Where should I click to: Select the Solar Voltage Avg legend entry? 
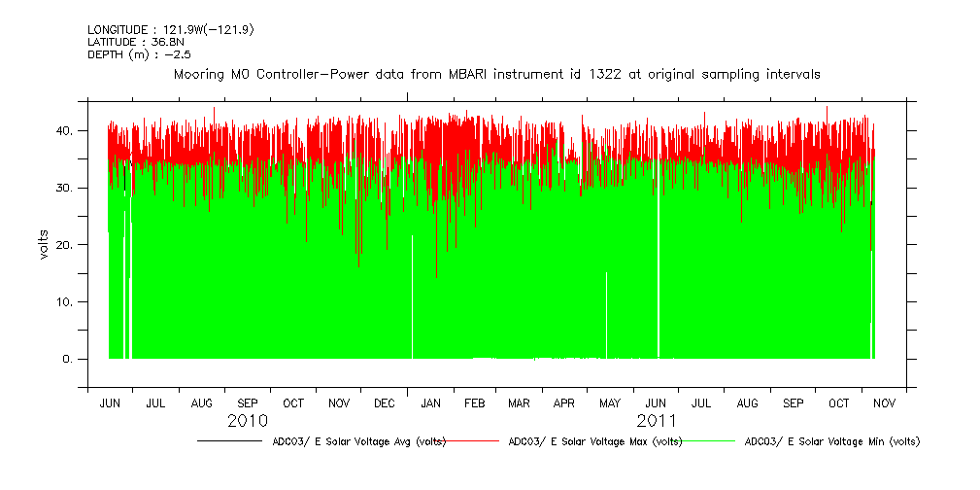tap(359, 441)
